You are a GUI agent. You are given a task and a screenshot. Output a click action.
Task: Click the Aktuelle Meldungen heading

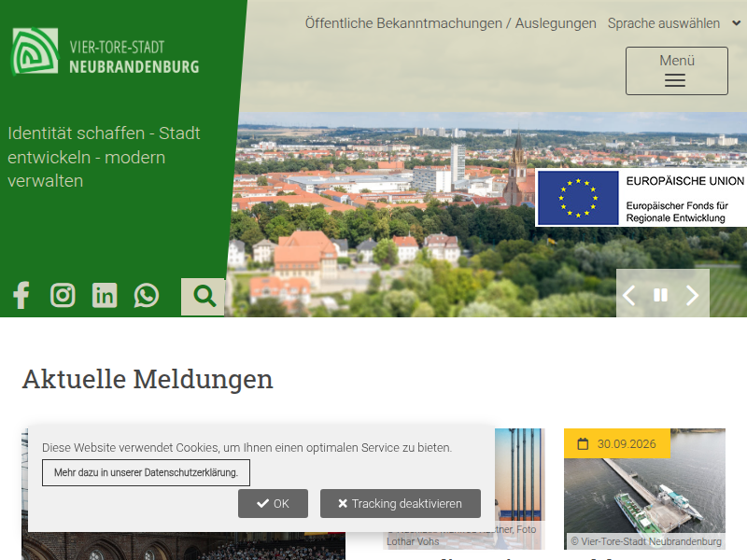point(148,379)
